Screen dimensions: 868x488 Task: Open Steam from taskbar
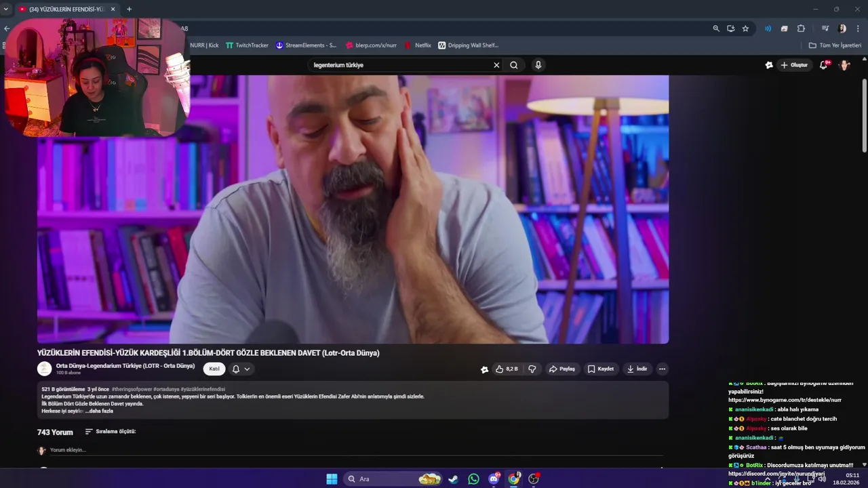(453, 479)
